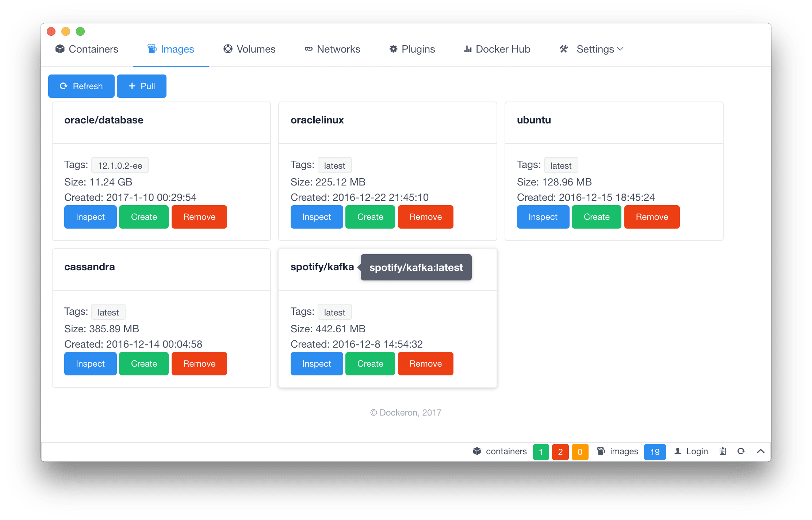
Task: Open the Plugins tab
Action: 412,49
